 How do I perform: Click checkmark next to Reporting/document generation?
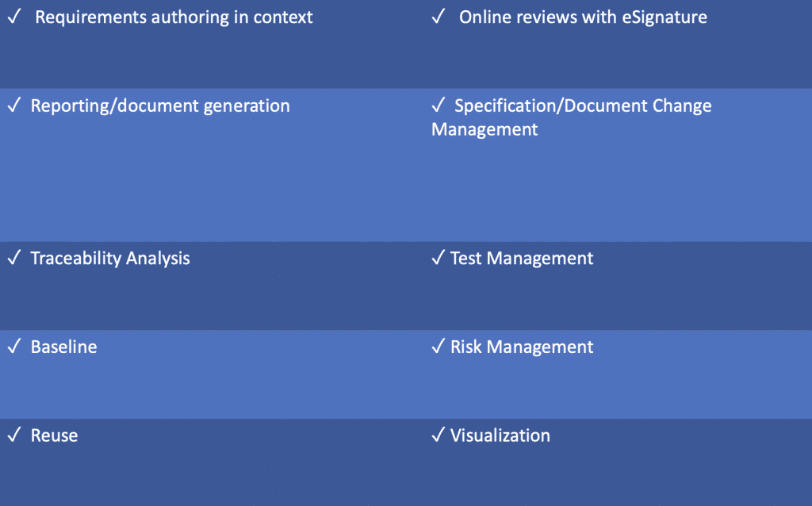pyautogui.click(x=14, y=105)
